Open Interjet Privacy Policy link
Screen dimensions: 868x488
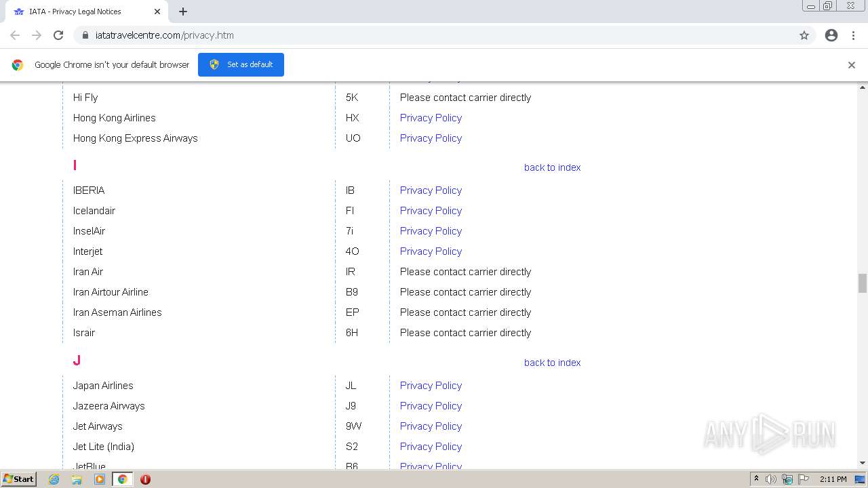click(x=431, y=251)
